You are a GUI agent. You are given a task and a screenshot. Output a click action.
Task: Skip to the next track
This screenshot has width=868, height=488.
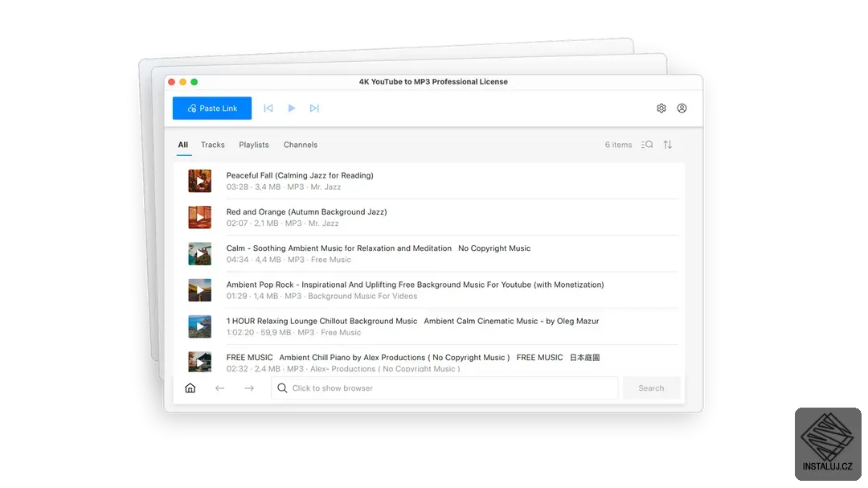(314, 108)
